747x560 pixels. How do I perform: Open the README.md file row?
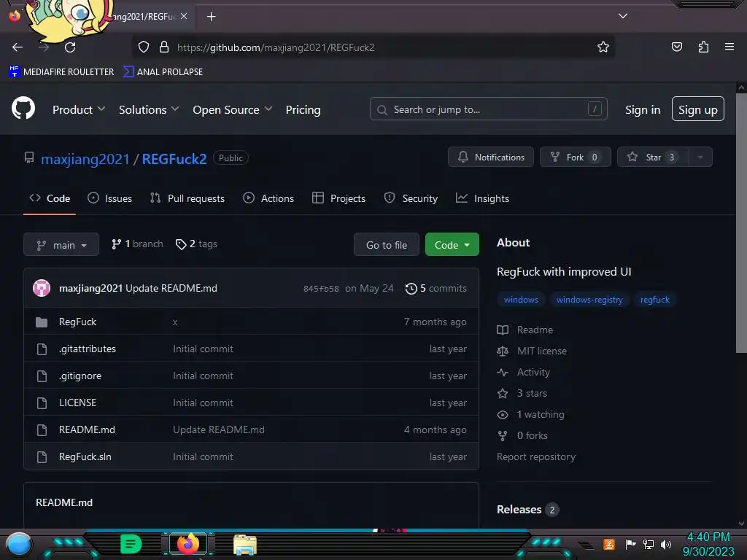pos(251,429)
